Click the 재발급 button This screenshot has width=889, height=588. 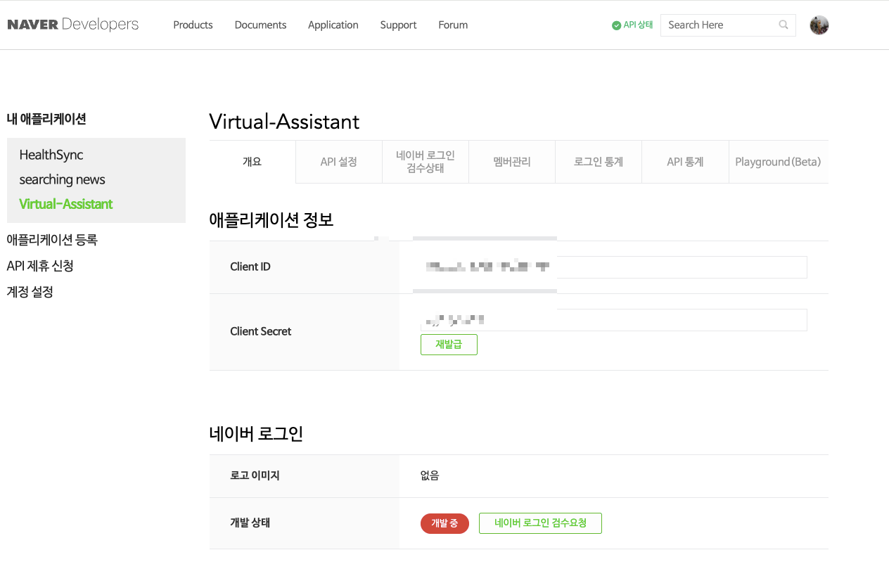[449, 345]
